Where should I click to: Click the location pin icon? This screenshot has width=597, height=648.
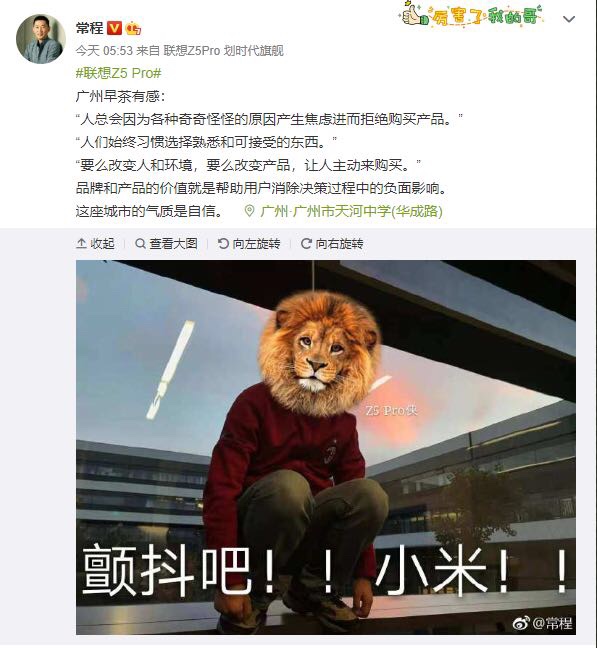tap(249, 211)
